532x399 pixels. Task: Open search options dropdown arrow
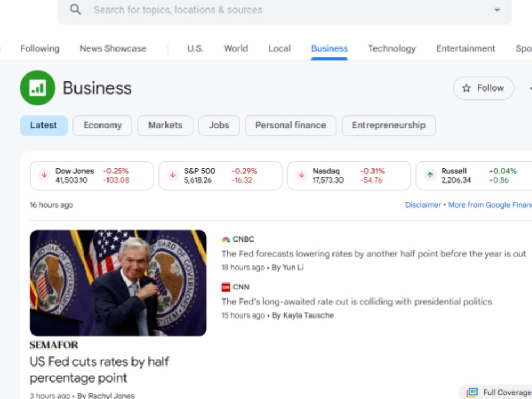pyautogui.click(x=497, y=10)
